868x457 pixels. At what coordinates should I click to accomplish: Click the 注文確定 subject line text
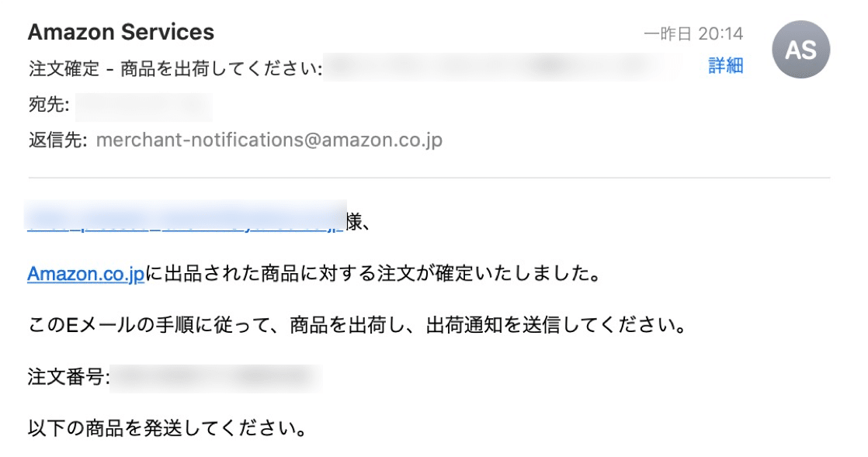coord(175,69)
